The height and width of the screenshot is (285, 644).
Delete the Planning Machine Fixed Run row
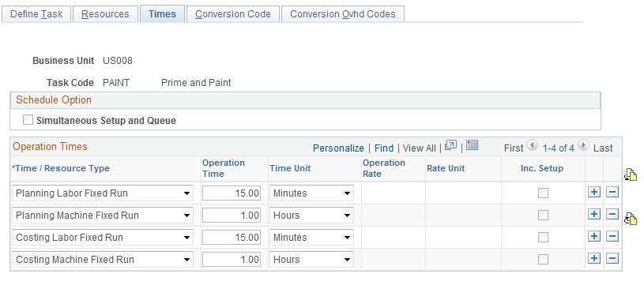tap(612, 214)
